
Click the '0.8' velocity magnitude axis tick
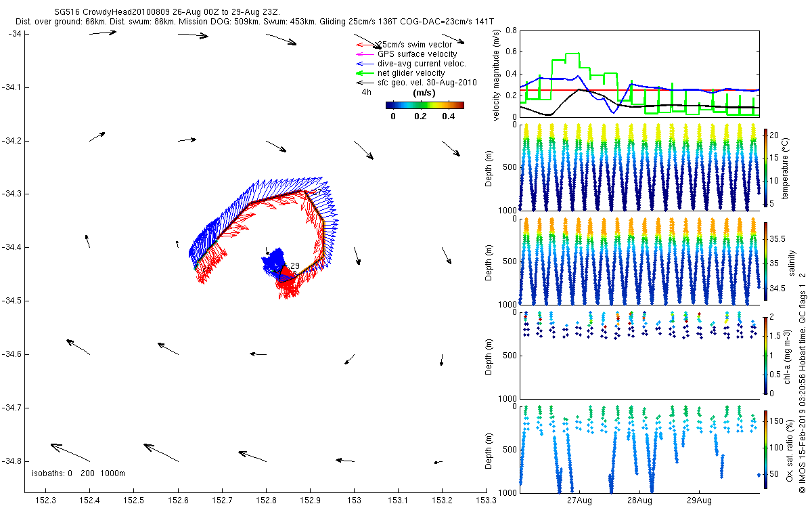click(512, 30)
